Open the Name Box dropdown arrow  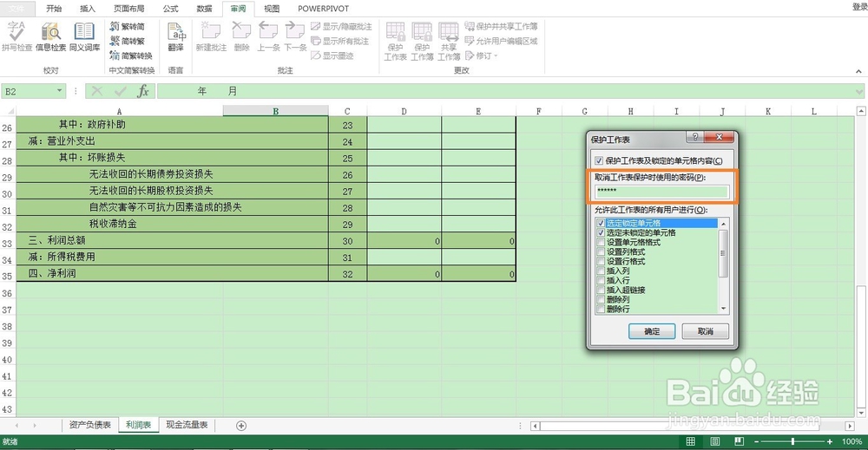(59, 91)
